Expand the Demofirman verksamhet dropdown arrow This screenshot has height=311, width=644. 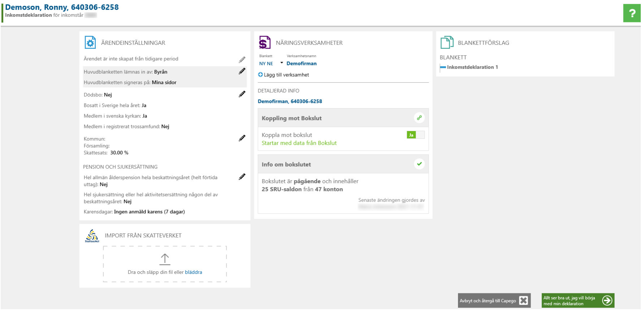(x=282, y=63)
